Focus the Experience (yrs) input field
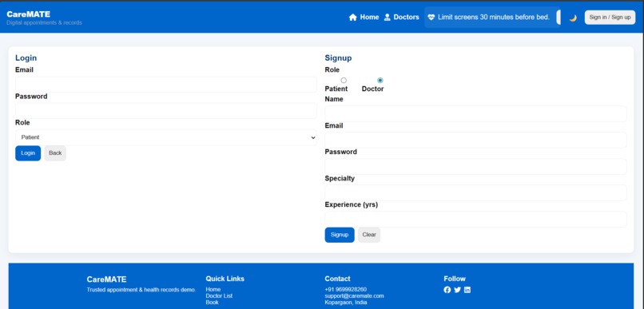Viewport: 644px width, 309px height. [x=475, y=219]
